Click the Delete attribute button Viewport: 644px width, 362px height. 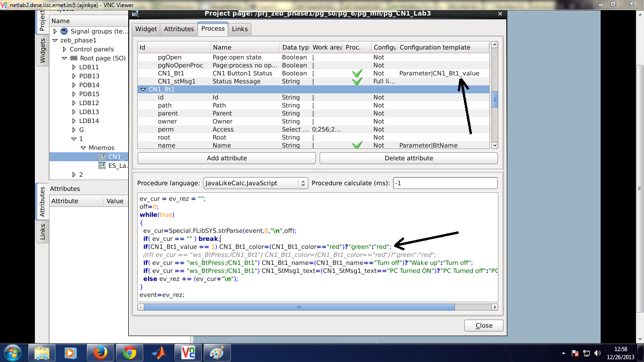[409, 158]
